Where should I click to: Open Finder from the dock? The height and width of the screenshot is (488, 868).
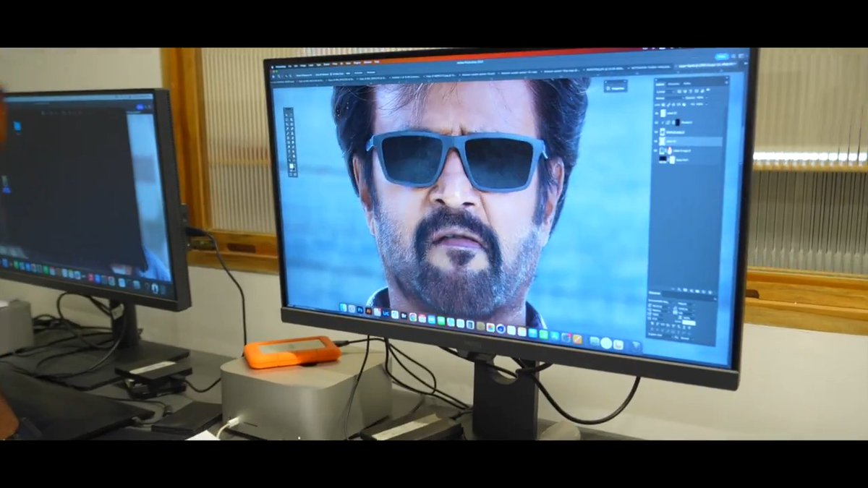[x=343, y=307]
